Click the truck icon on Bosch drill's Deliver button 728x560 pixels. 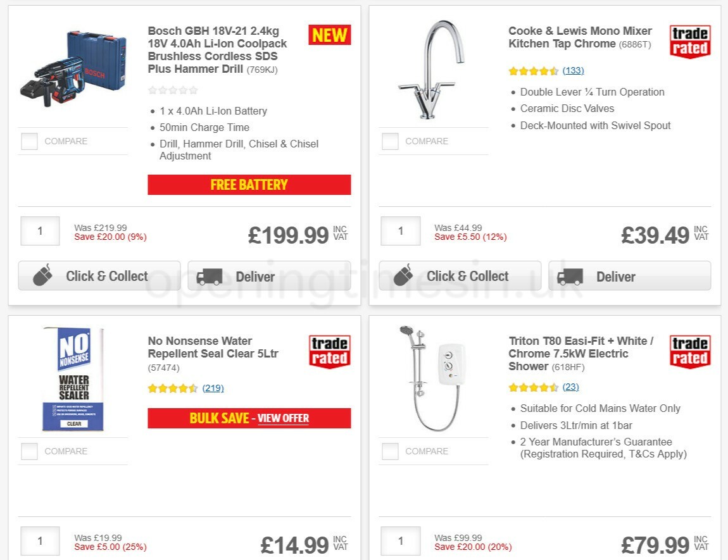(x=210, y=275)
